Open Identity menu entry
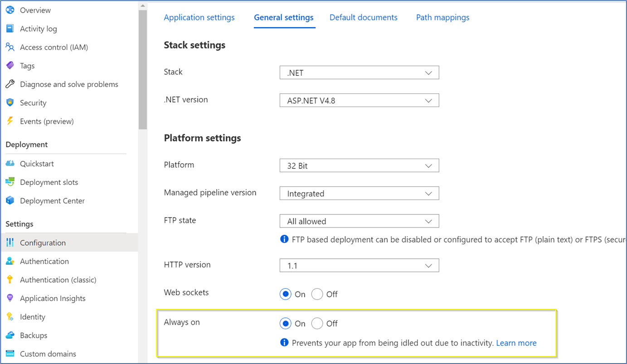This screenshot has height=364, width=627. 33,317
